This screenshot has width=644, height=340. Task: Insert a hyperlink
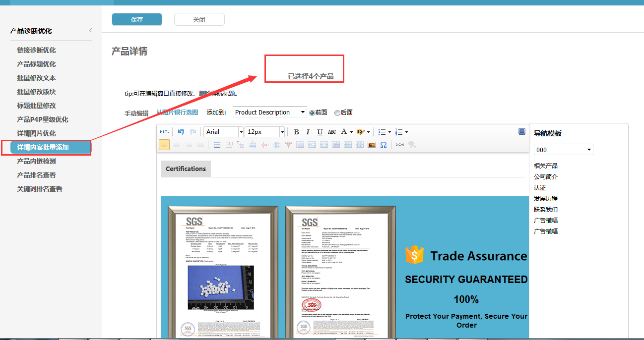(x=399, y=145)
